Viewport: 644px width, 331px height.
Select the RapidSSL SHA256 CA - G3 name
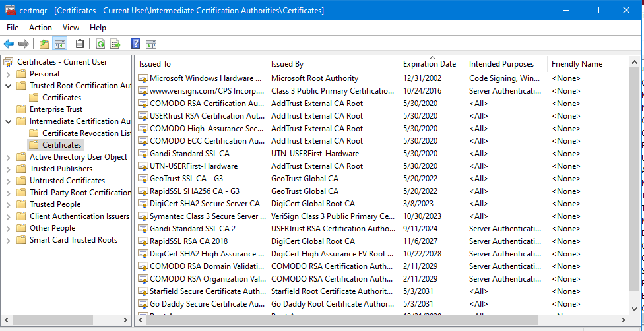pos(195,191)
